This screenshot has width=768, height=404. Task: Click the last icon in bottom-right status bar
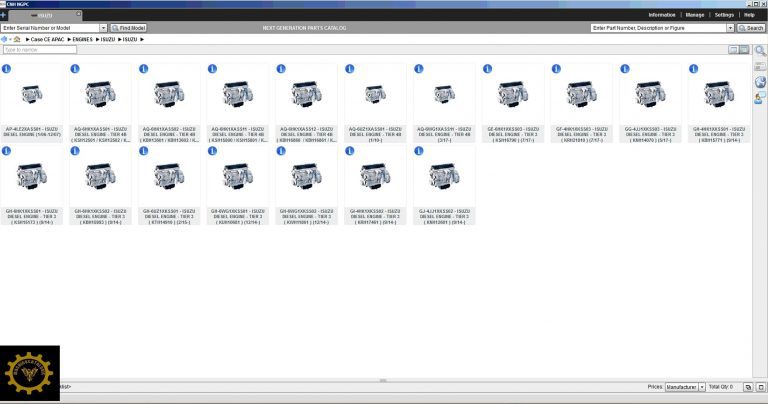tap(761, 387)
